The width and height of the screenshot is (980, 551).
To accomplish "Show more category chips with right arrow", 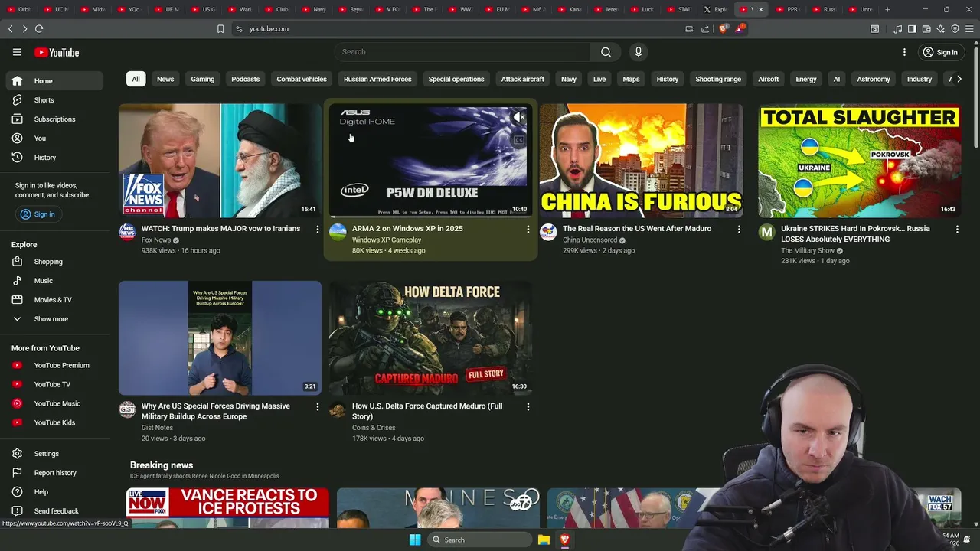I will tap(959, 79).
